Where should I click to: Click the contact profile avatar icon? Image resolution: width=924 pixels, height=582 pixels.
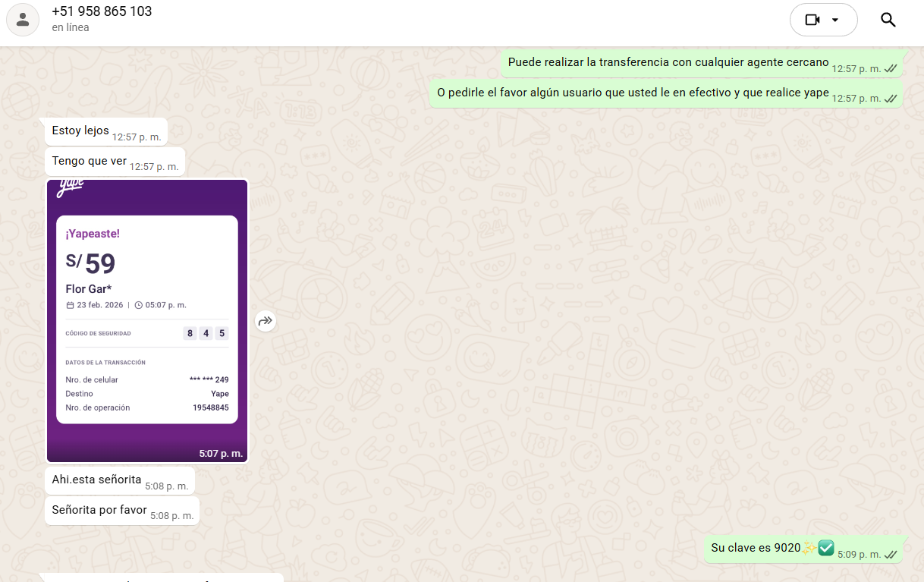[x=23, y=20]
